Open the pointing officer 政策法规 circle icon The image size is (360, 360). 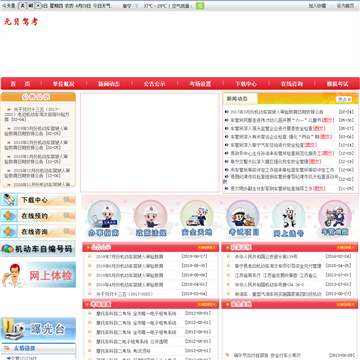pyautogui.click(x=150, y=218)
